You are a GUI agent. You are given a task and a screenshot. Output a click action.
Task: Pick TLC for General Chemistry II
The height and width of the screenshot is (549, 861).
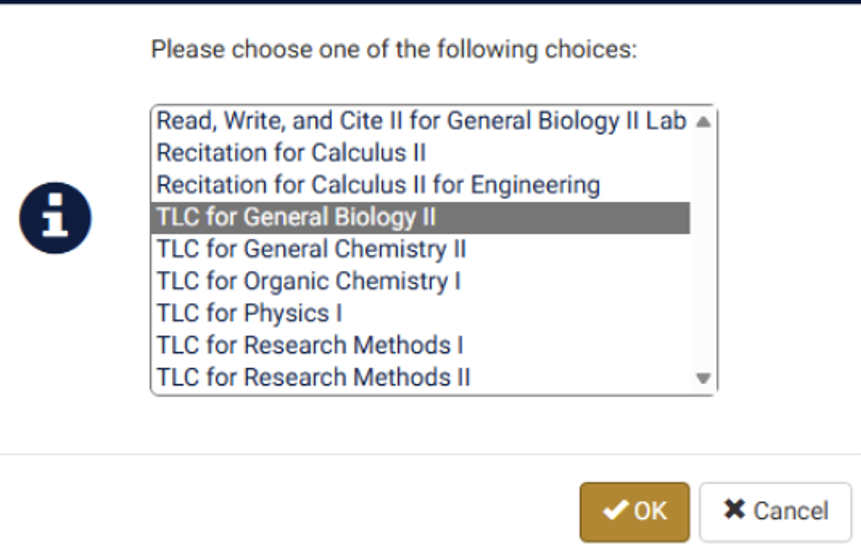click(x=311, y=249)
